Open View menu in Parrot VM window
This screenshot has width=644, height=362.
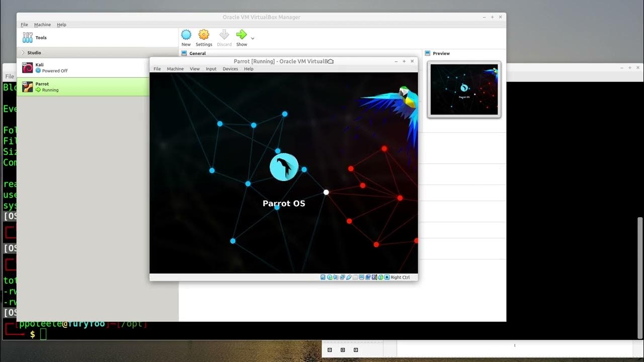click(195, 69)
